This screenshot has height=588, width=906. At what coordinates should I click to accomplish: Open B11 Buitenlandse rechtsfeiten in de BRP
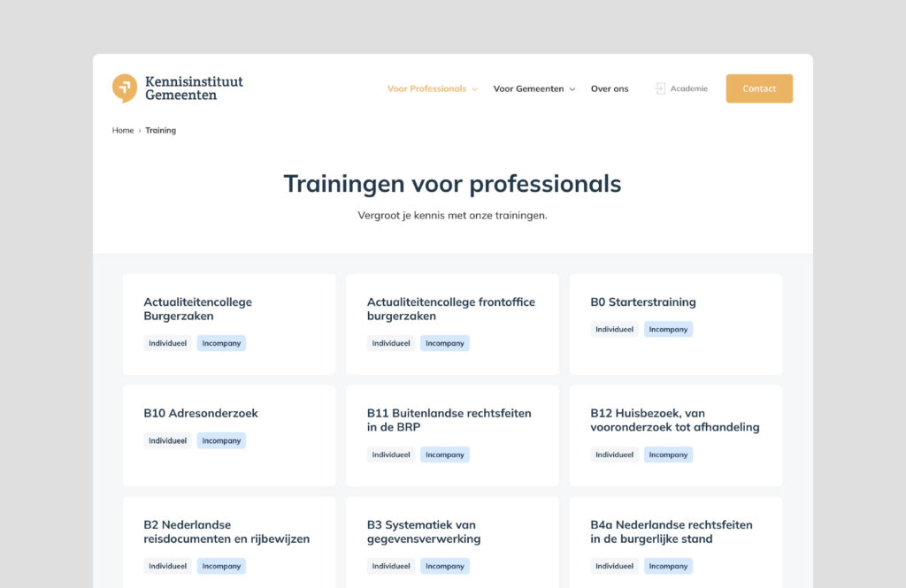point(449,420)
